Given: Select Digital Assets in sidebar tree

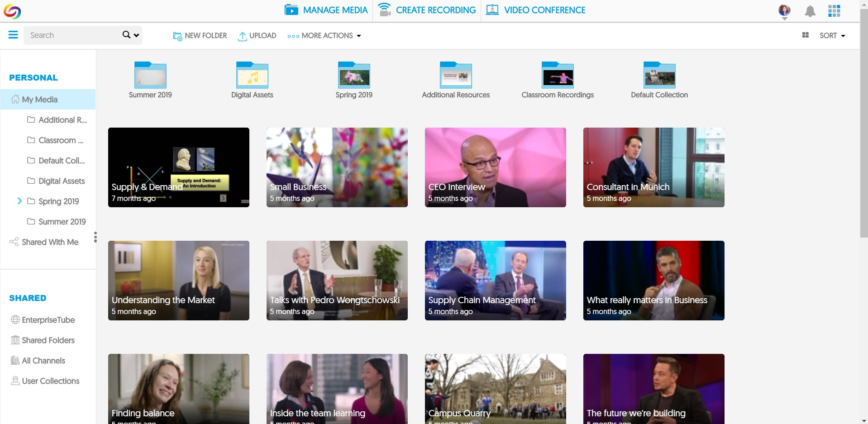Looking at the screenshot, I should pyautogui.click(x=56, y=181).
